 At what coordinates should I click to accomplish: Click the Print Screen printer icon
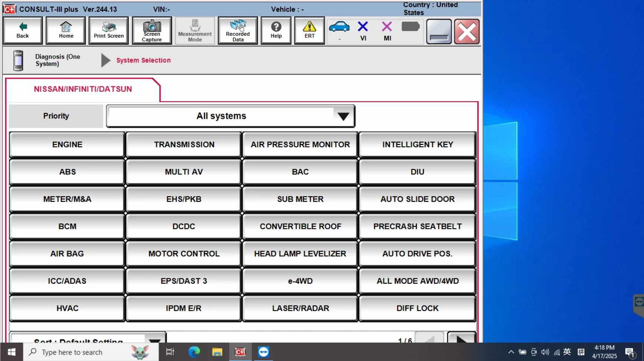(109, 30)
